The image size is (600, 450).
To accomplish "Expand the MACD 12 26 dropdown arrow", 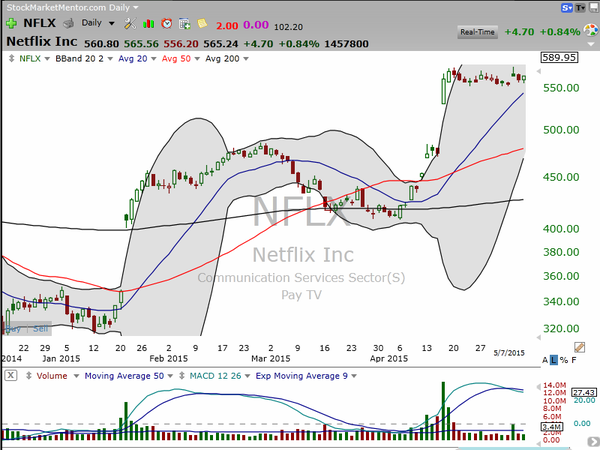I will coord(248,376).
